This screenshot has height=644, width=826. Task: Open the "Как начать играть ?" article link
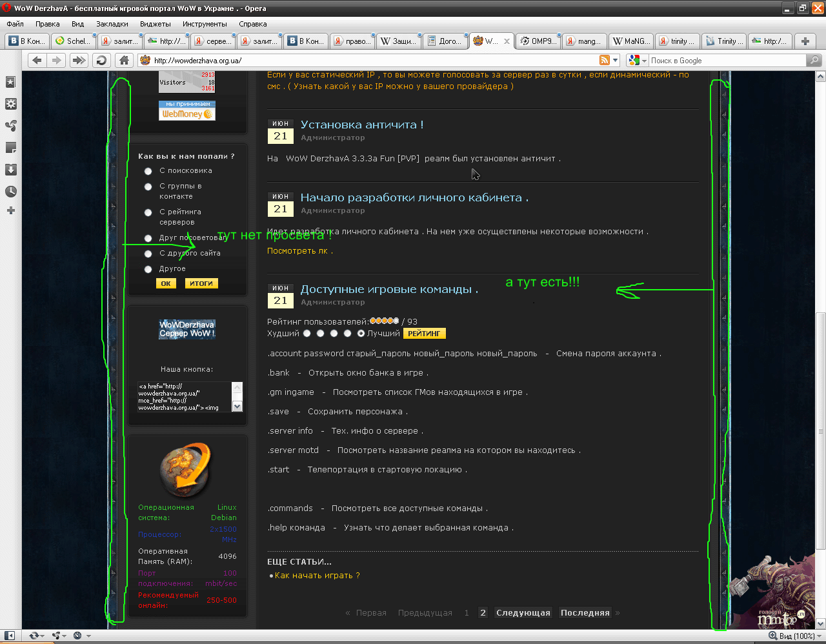[317, 576]
